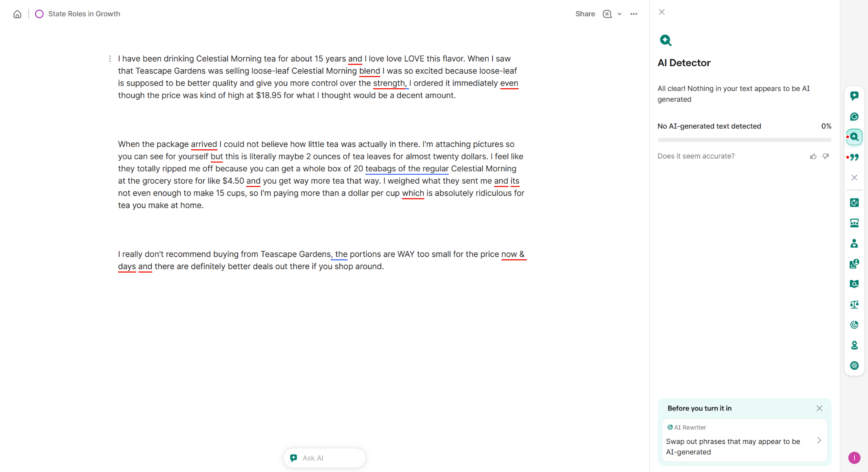Open the audience group sidebar icon
This screenshot has height=472, width=868.
[x=854, y=223]
